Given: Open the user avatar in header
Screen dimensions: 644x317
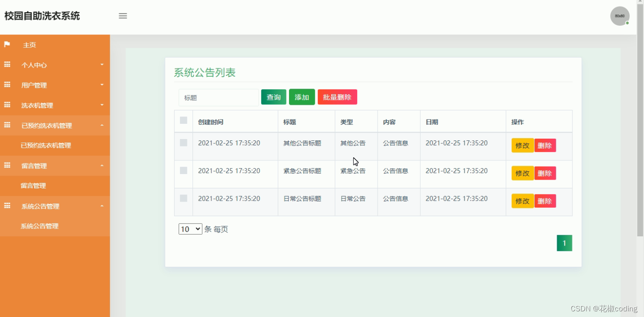Looking at the screenshot, I should (620, 16).
